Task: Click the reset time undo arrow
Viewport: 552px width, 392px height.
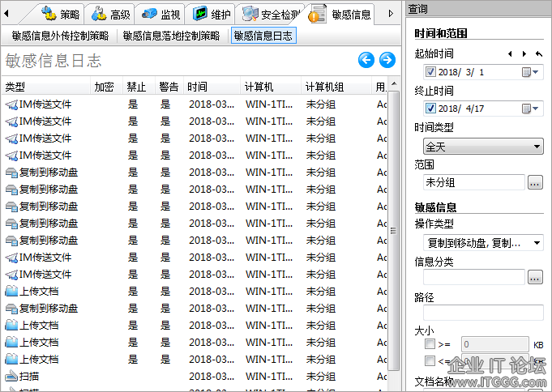Action: 538,53
